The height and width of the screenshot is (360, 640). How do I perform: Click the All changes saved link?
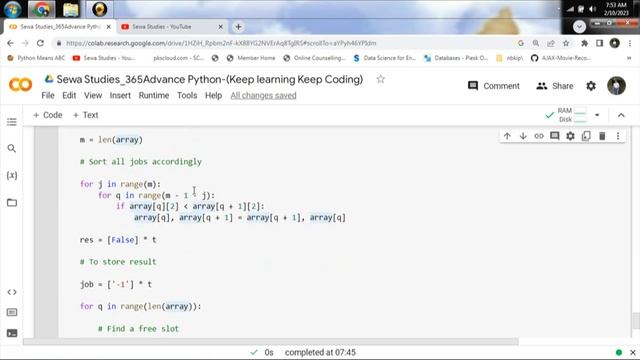[263, 96]
